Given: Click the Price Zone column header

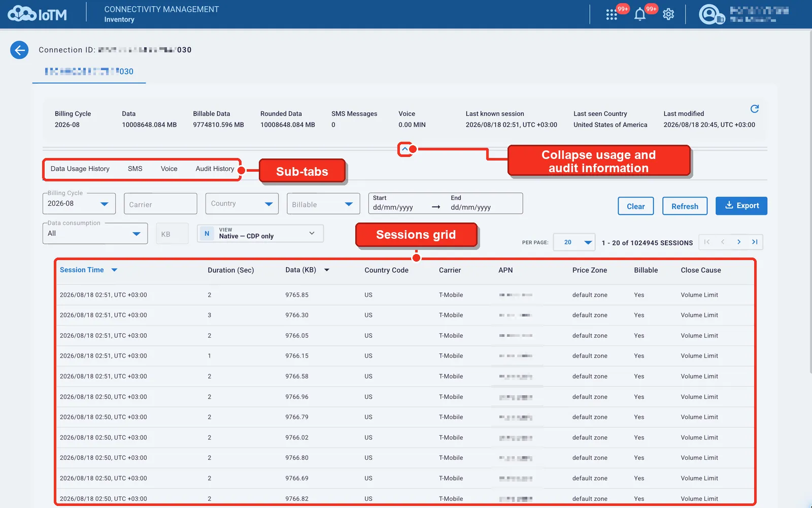Looking at the screenshot, I should 590,270.
